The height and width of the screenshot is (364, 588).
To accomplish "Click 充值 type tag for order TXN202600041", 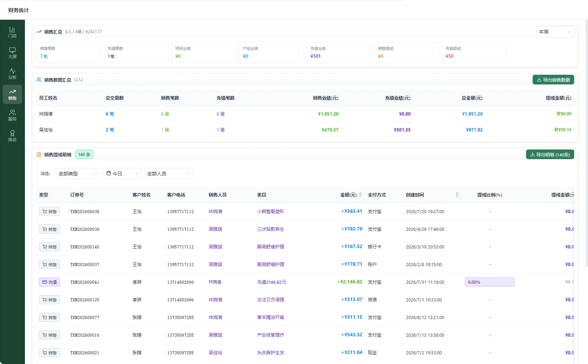I will (49, 282).
